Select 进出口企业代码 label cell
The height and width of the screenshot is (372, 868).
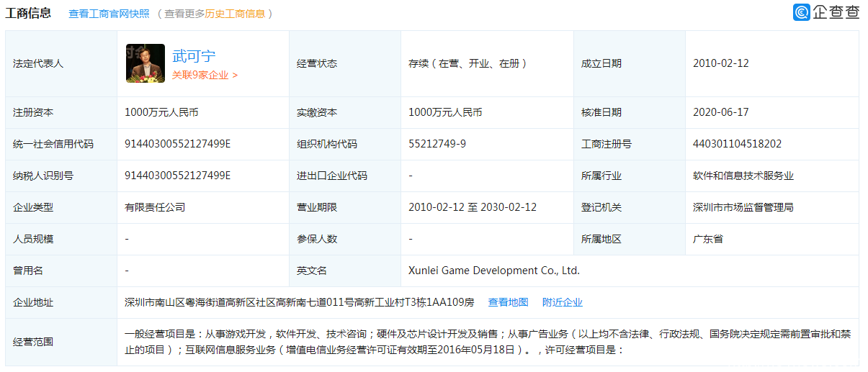click(x=345, y=176)
